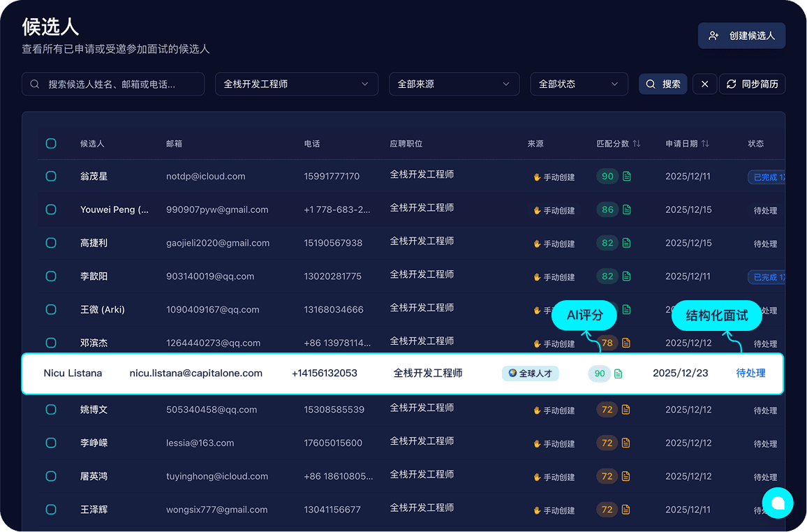Click the 搜索 search button

(x=662, y=84)
